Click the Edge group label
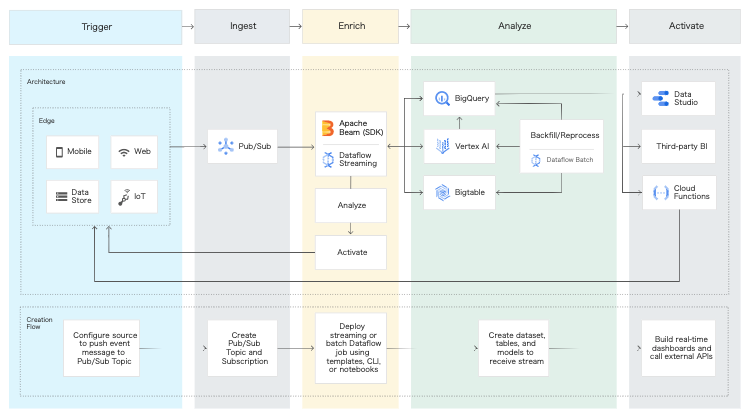 coord(46,121)
